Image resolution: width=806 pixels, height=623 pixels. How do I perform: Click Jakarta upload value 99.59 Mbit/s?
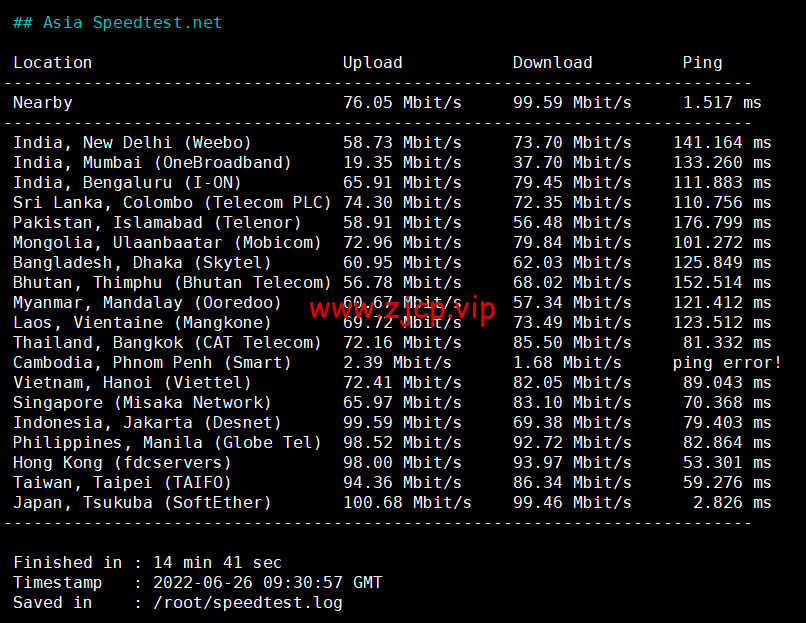(402, 423)
